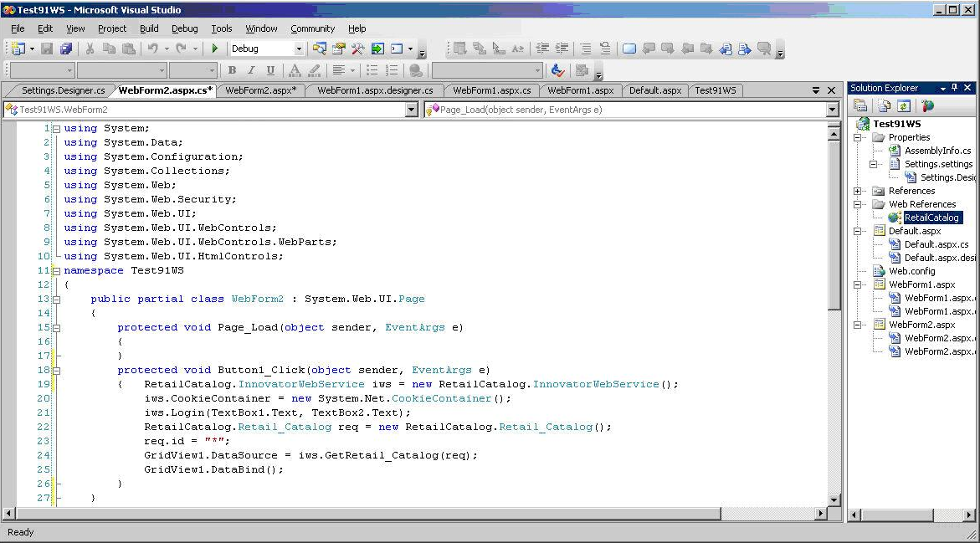Open the Toolbox using the hammer-and-wrench icon

[x=358, y=49]
